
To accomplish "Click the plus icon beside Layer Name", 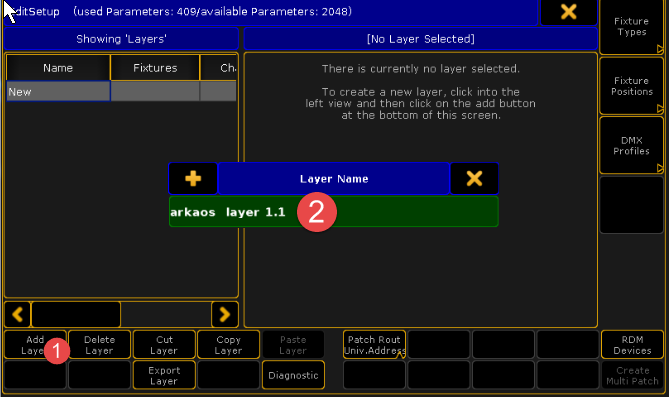I will pyautogui.click(x=193, y=178).
